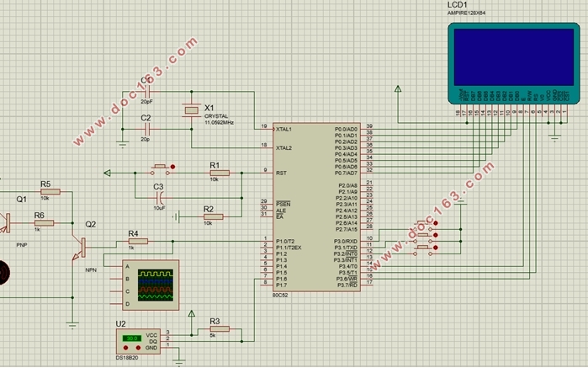Click the P3.7/RD pin label
588x368 pixels.
[x=347, y=285]
